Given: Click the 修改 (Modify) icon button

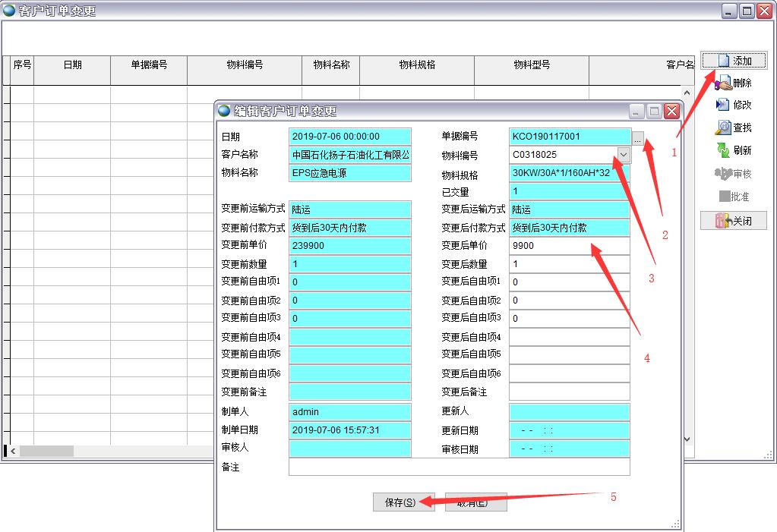Looking at the screenshot, I should click(x=734, y=105).
